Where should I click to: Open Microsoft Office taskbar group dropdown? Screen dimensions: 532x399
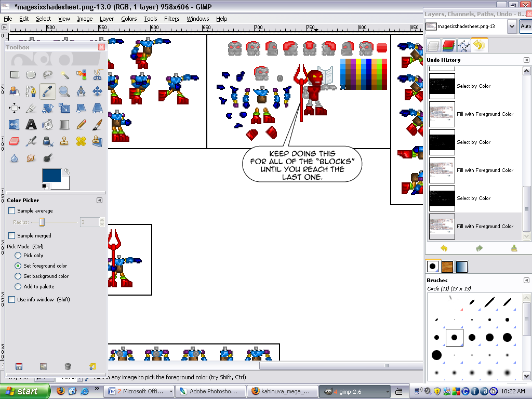coord(171,392)
